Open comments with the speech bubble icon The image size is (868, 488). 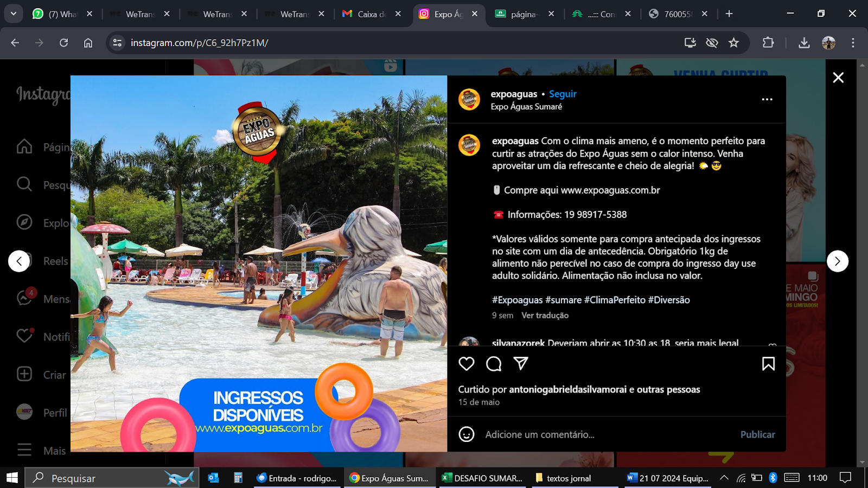494,364
